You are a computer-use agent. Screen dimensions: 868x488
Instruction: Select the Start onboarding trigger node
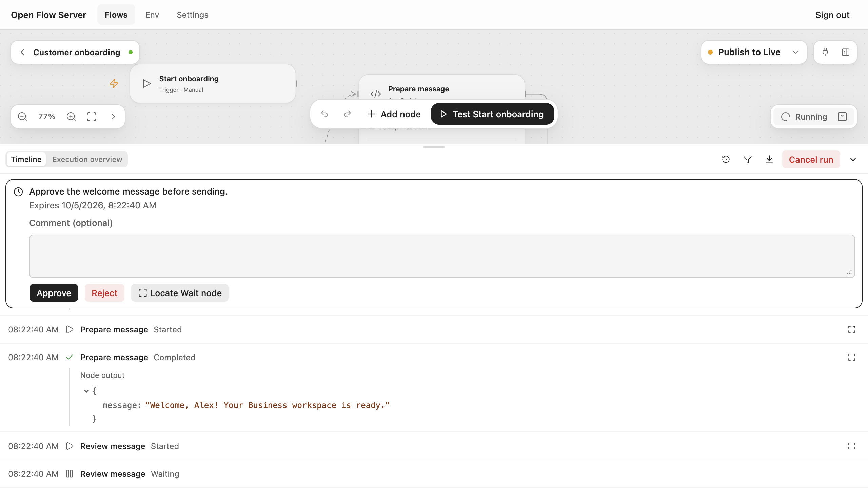pyautogui.click(x=213, y=84)
